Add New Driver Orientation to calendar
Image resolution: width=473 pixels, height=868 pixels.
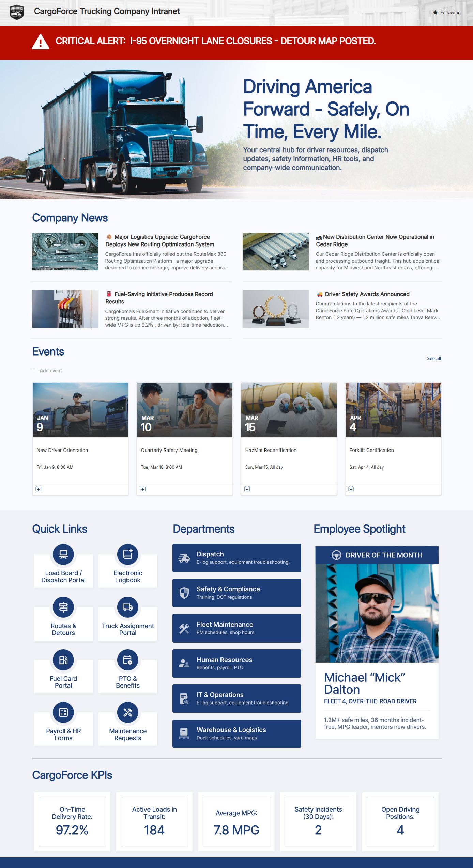coord(39,489)
